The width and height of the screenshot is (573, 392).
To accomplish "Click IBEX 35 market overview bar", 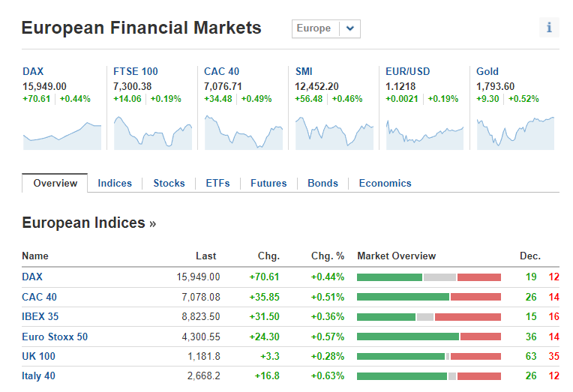I will pyautogui.click(x=429, y=317).
